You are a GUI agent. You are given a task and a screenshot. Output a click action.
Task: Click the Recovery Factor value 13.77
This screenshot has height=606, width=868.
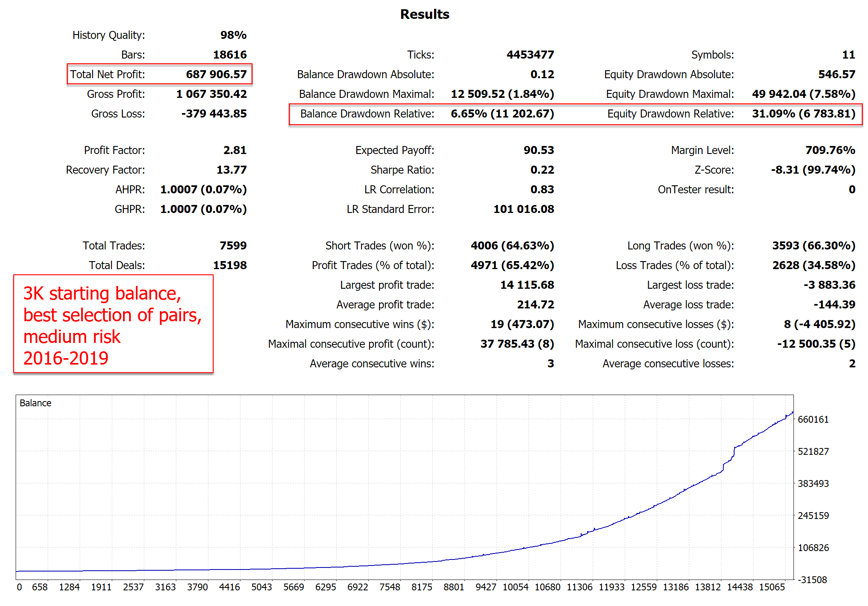[x=231, y=170]
